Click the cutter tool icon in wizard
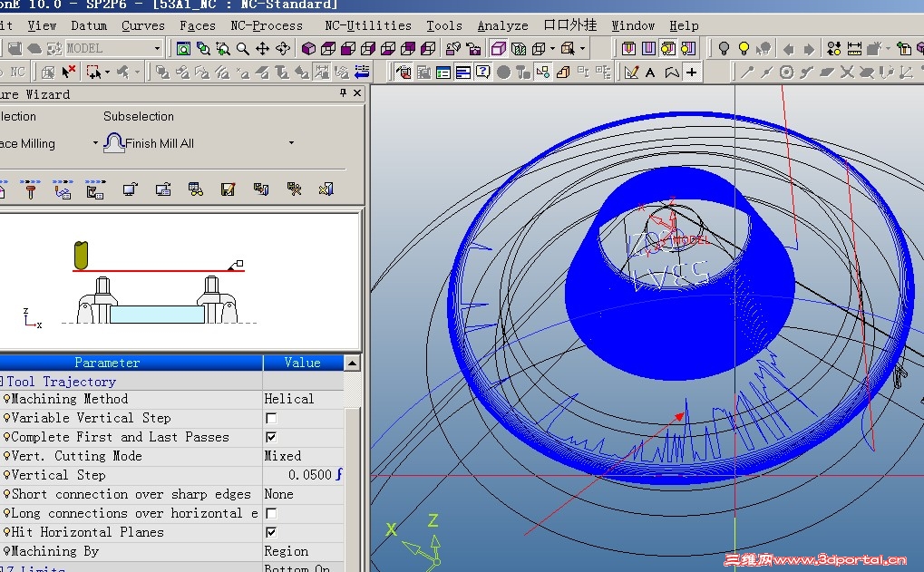 pyautogui.click(x=30, y=189)
